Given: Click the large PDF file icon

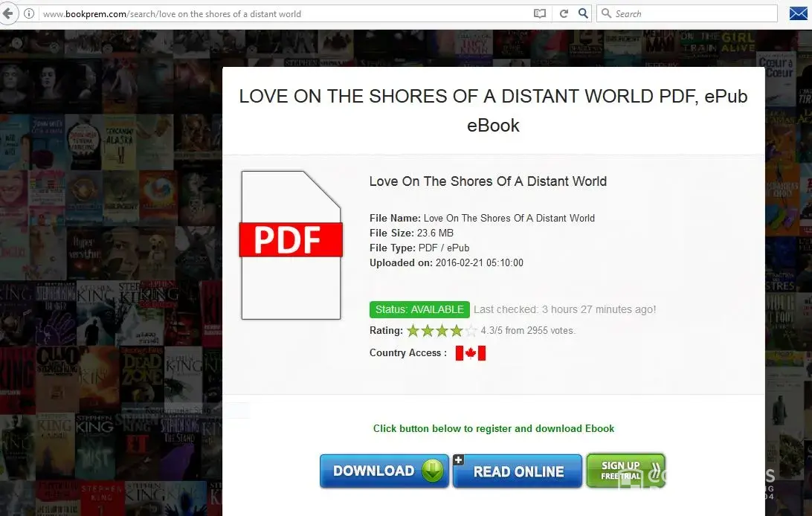Looking at the screenshot, I should point(291,245).
